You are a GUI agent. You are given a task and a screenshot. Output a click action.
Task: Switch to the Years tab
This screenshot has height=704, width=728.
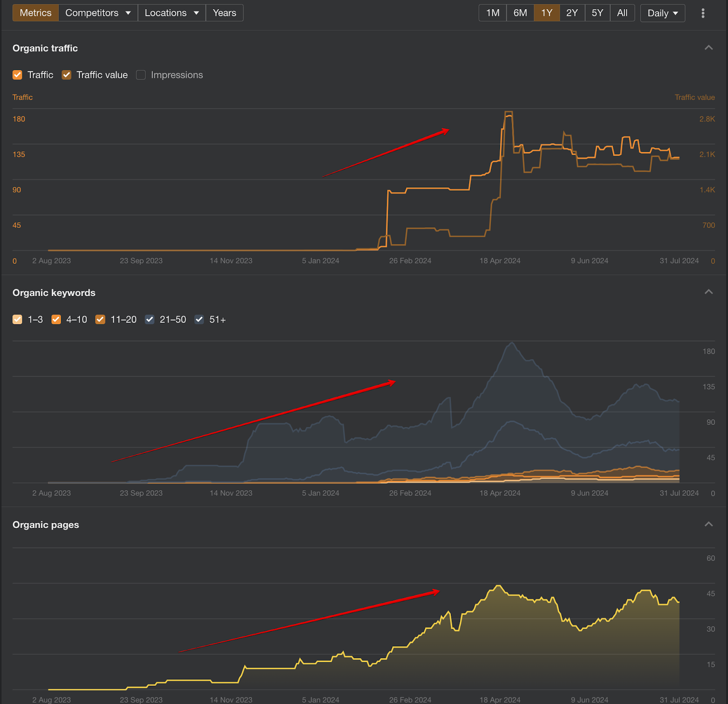click(224, 13)
